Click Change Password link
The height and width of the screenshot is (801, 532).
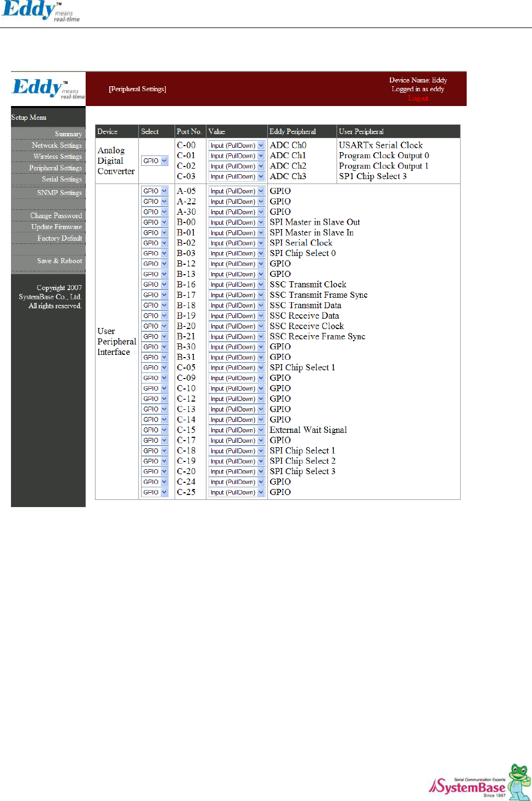pos(56,216)
